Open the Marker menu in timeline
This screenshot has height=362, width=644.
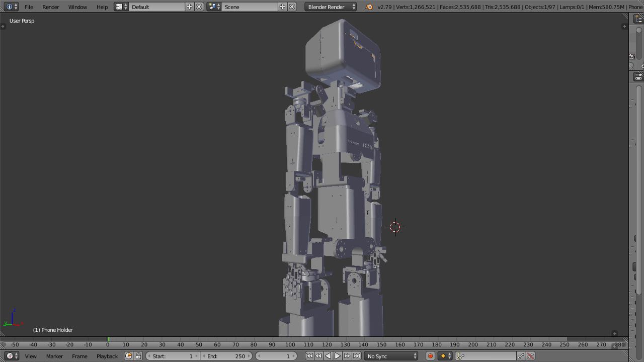pyautogui.click(x=54, y=356)
